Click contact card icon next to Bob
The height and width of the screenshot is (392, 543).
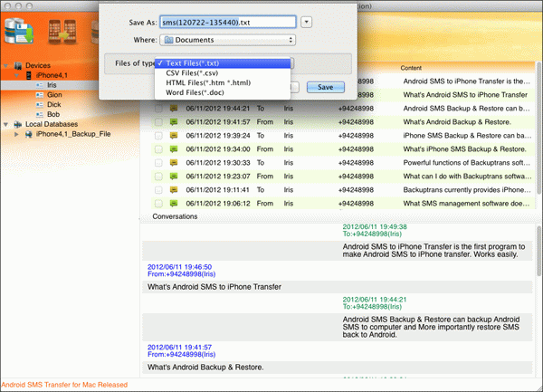(40, 114)
